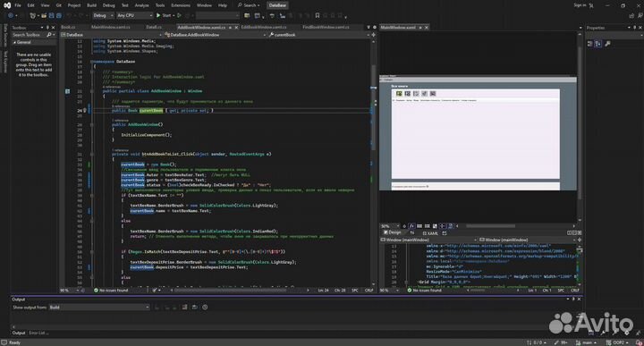Image resolution: width=644 pixels, height=346 pixels.
Task: Collapse the XAML pane icon
Action: click(580, 232)
